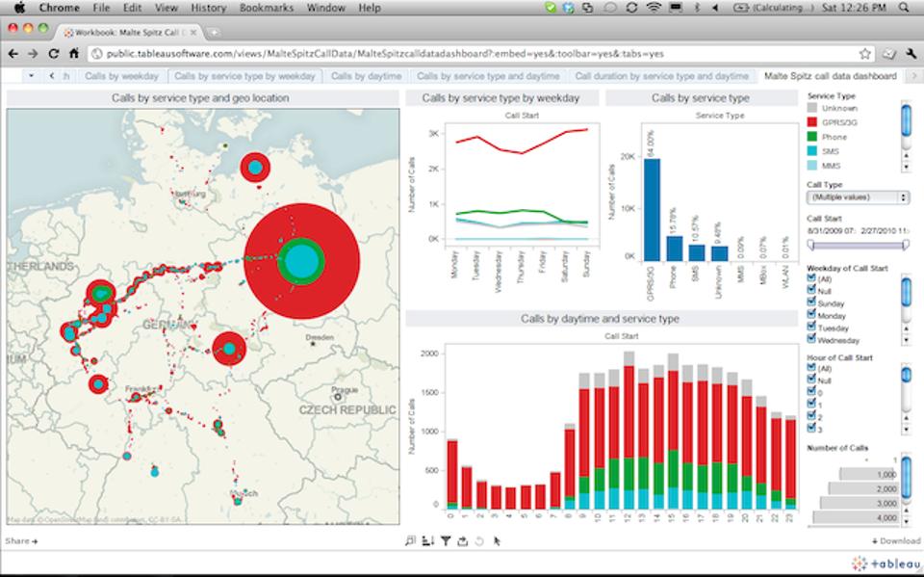The height and width of the screenshot is (577, 924).
Task: Open Call duration by service type tab
Action: pyautogui.click(x=662, y=76)
